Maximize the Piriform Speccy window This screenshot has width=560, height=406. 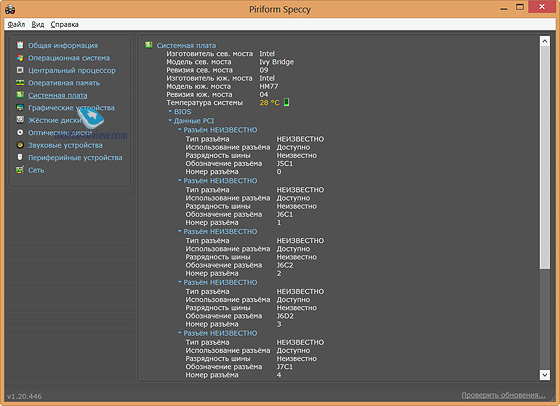coord(520,7)
